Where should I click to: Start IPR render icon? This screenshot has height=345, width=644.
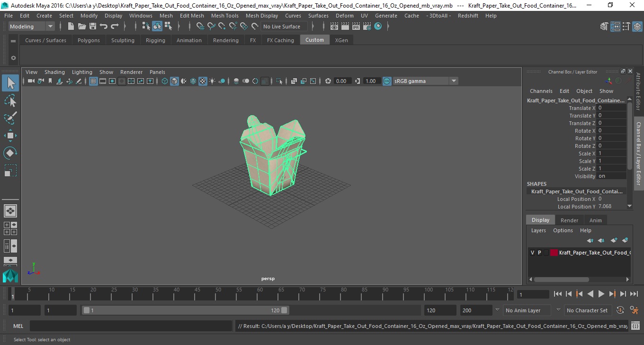click(x=356, y=27)
